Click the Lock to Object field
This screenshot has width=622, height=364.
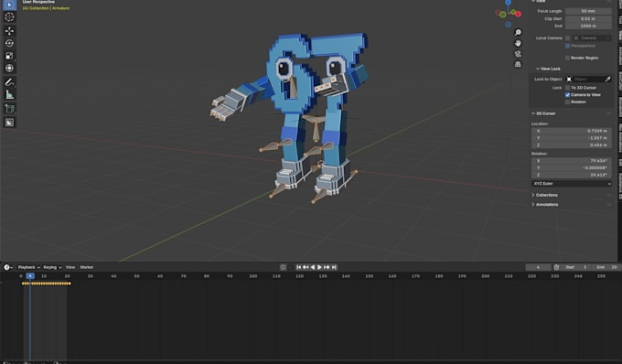coord(585,80)
